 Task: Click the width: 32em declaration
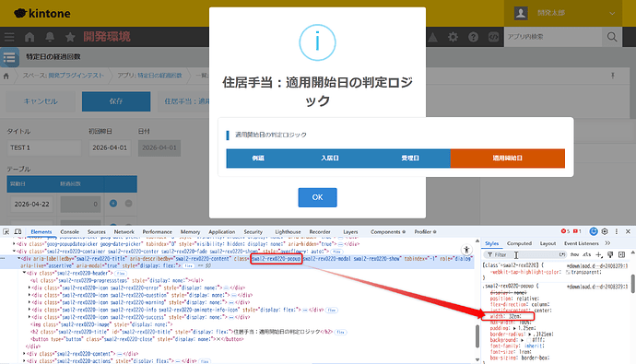tap(506, 316)
